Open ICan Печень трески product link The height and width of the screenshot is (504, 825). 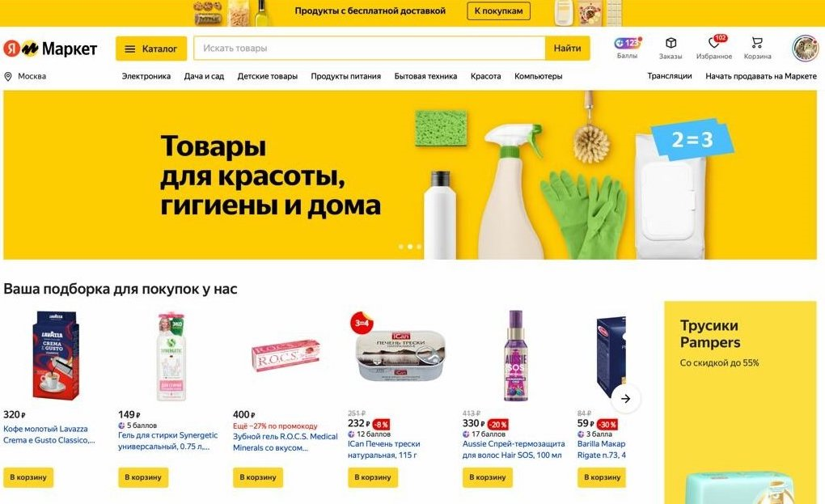pyautogui.click(x=383, y=449)
